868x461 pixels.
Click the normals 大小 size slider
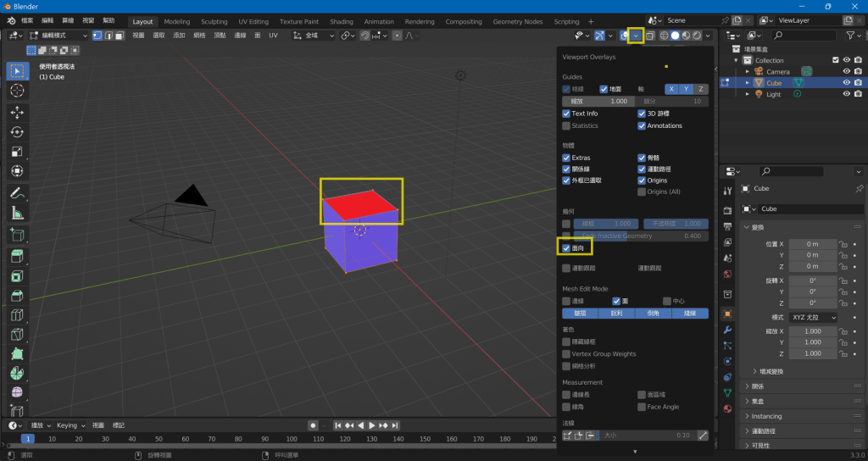tap(647, 436)
